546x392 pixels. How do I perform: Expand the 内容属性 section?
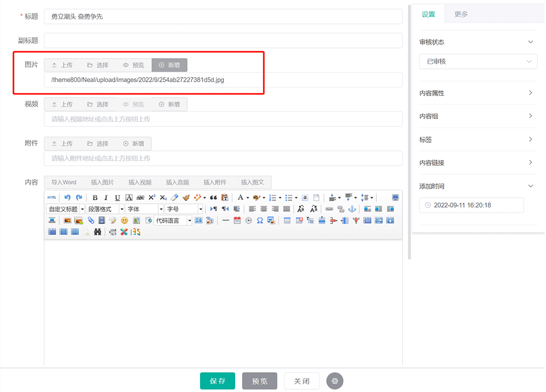tap(477, 93)
